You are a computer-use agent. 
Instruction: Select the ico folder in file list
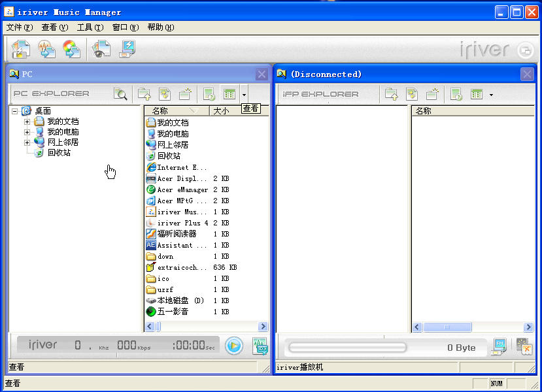[158, 278]
